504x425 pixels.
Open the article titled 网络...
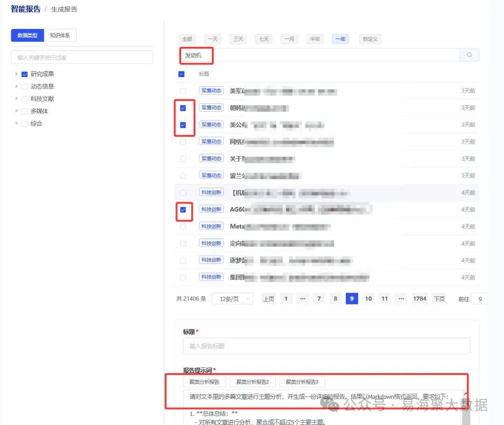(282, 142)
